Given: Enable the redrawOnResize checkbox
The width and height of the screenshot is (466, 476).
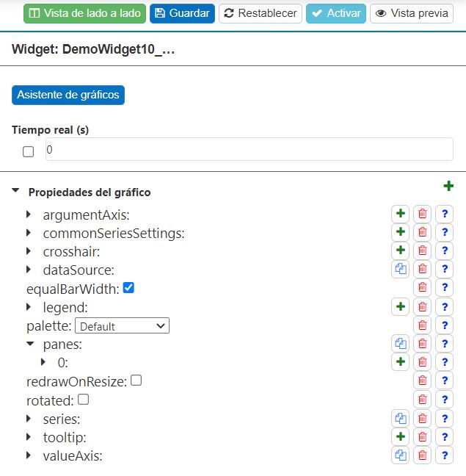Looking at the screenshot, I should (136, 381).
